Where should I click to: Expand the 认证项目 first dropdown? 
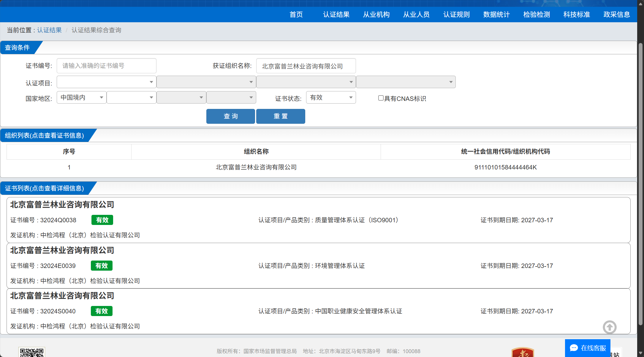point(106,82)
